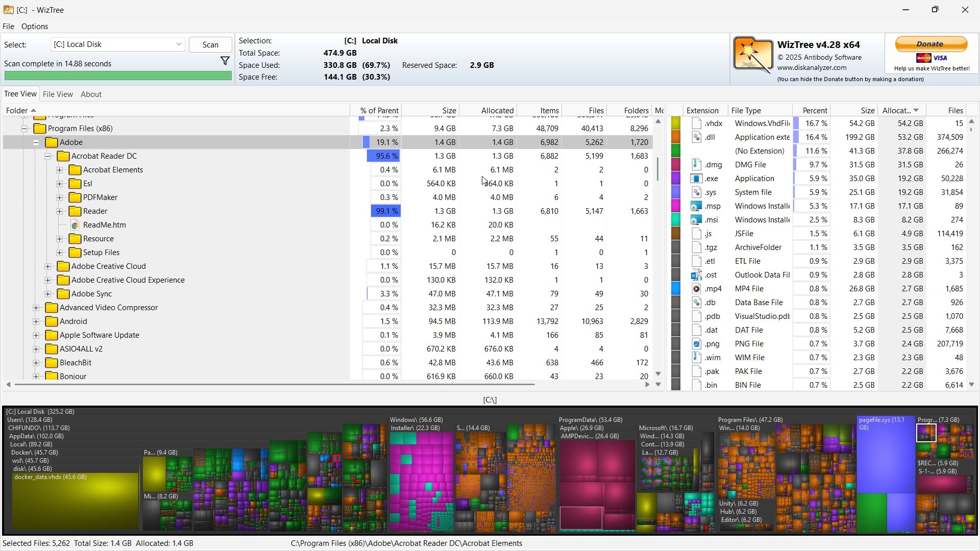Switch to the File View tab
Screen dimensions: 980x551
coord(58,94)
